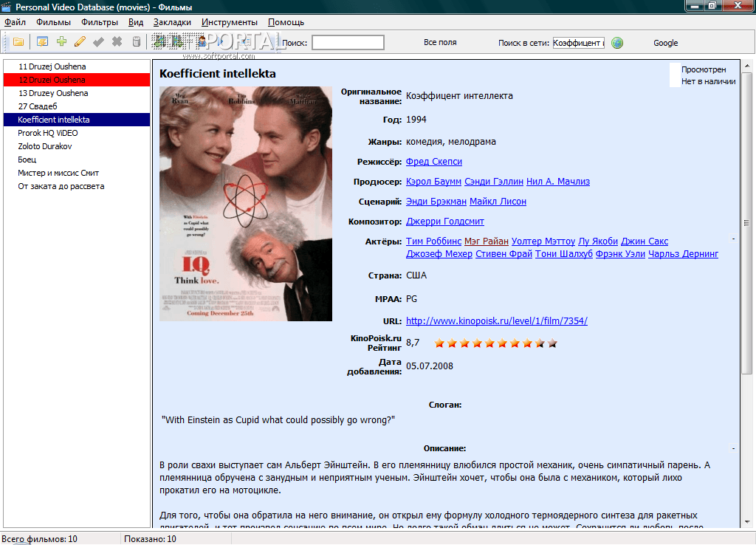The width and height of the screenshot is (756, 545).
Task: Select Мистер и миссис Смит entry
Action: coord(77,173)
